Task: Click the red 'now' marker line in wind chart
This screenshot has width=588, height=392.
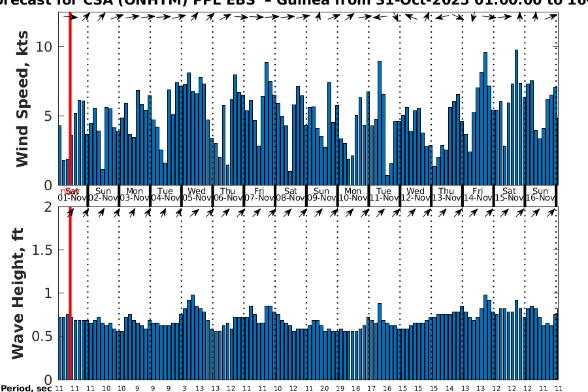Action: tap(70, 98)
